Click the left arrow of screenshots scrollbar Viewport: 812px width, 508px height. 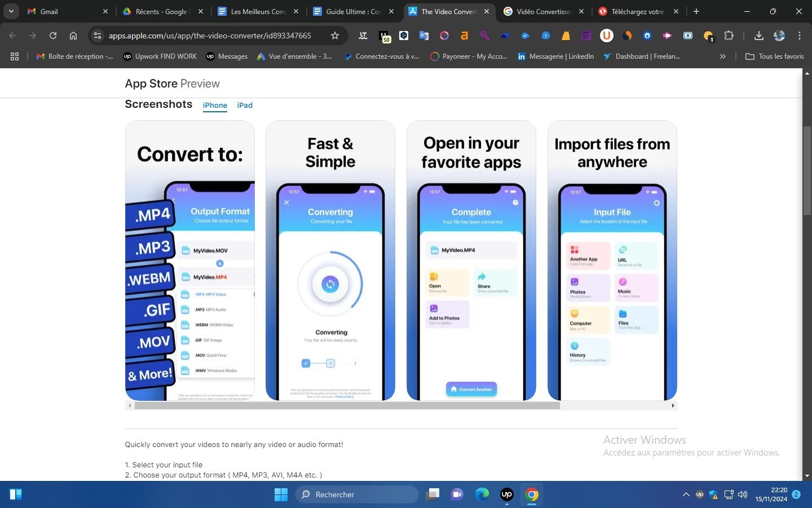[x=130, y=405]
